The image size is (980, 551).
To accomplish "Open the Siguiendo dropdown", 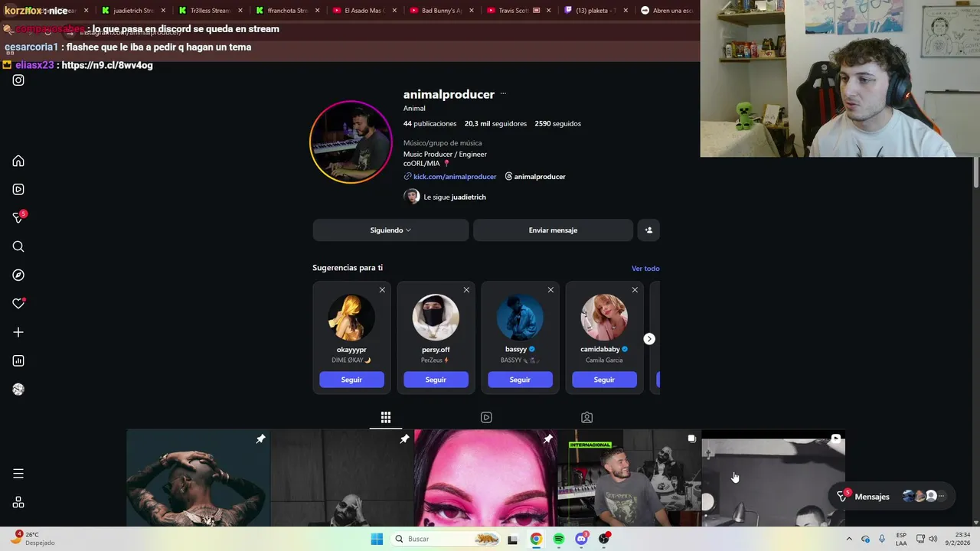I will tap(390, 230).
